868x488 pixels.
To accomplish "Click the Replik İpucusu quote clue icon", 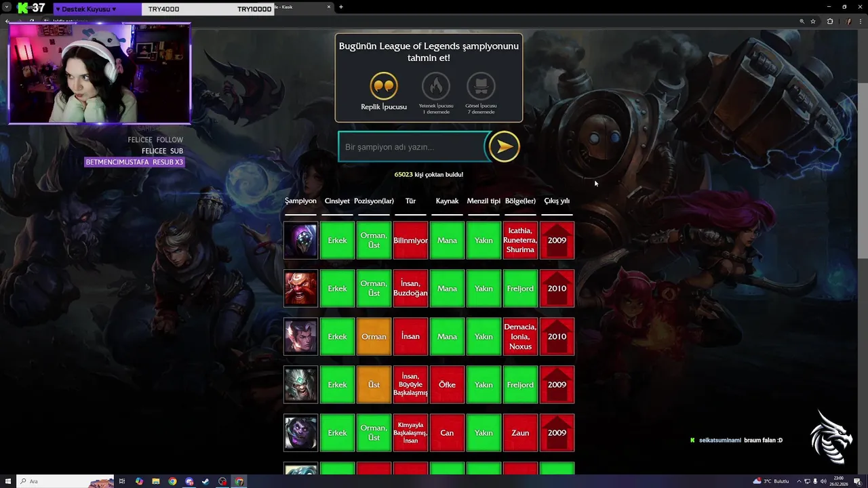I will point(384,86).
